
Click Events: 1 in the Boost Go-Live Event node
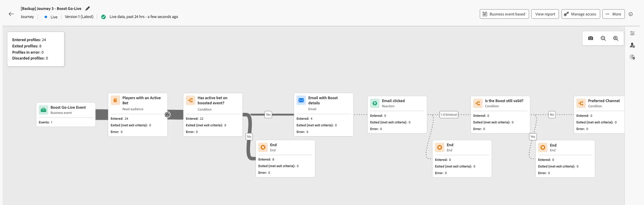point(46,122)
